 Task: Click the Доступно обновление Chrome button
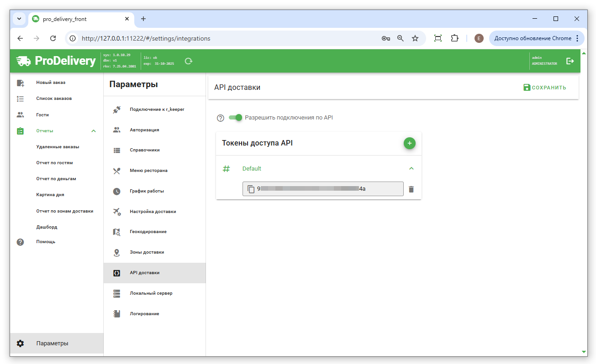(532, 38)
